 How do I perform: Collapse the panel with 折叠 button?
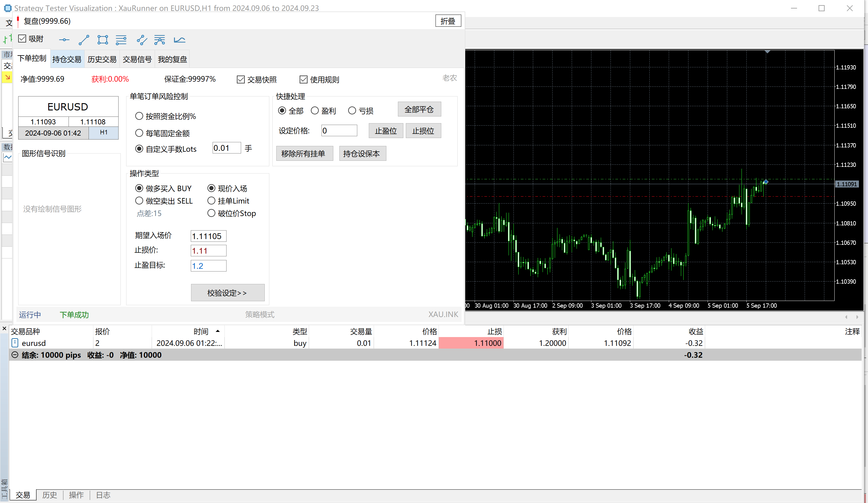point(448,21)
